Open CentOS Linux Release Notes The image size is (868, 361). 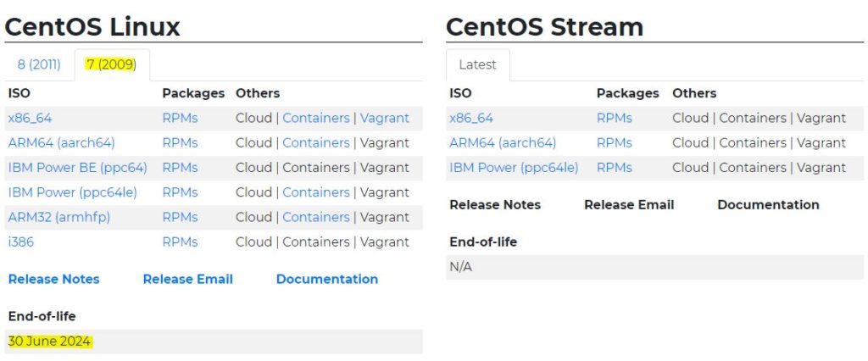tap(53, 279)
